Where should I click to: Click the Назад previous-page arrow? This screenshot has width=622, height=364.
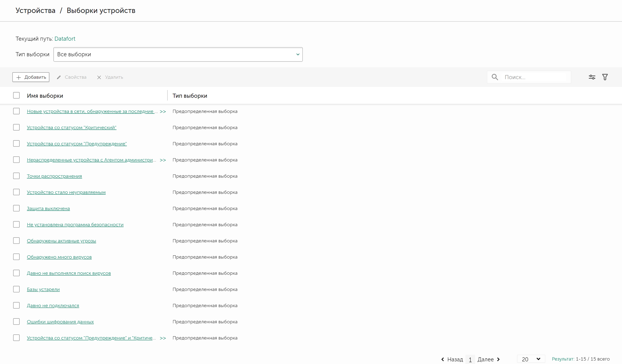click(443, 359)
